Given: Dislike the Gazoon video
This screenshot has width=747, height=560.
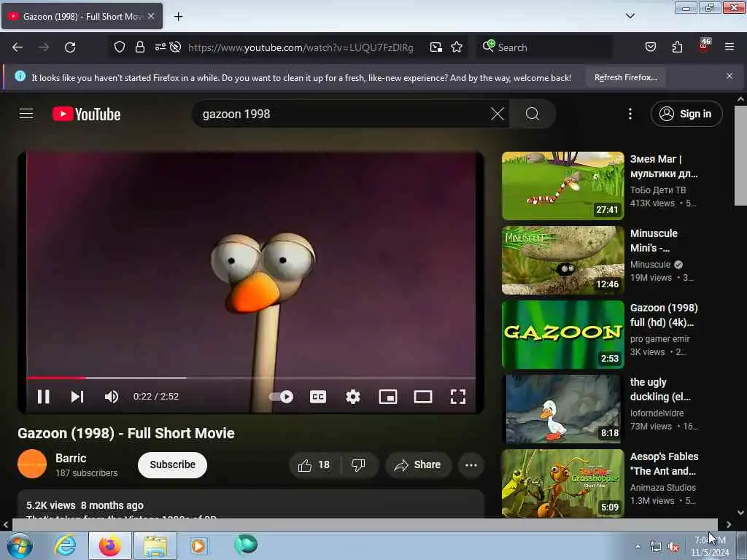Looking at the screenshot, I should pyautogui.click(x=359, y=464).
